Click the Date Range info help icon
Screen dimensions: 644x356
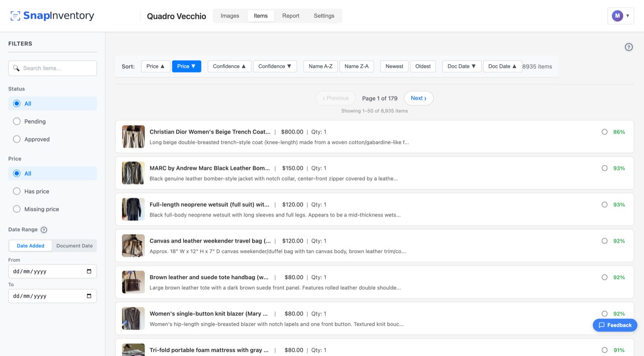(44, 230)
